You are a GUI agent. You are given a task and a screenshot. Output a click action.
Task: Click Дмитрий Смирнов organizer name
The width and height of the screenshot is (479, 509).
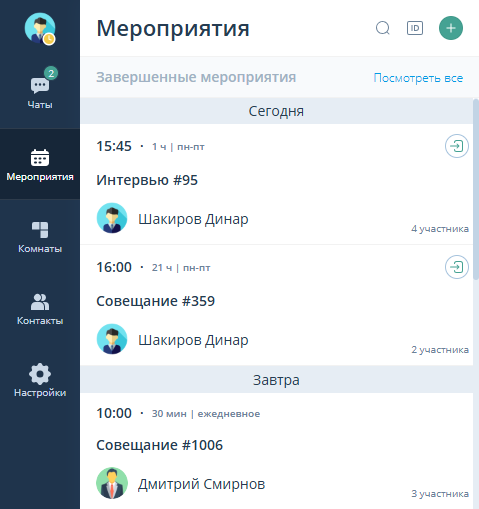[x=202, y=484]
